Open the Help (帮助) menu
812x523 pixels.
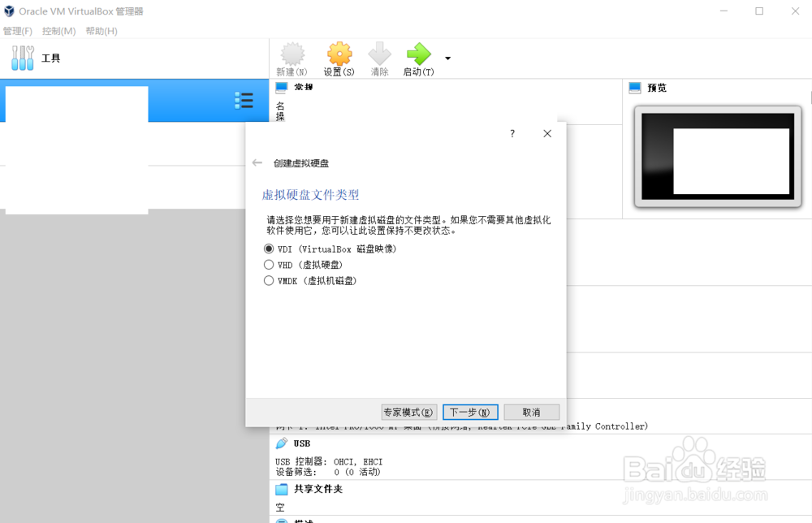click(101, 31)
